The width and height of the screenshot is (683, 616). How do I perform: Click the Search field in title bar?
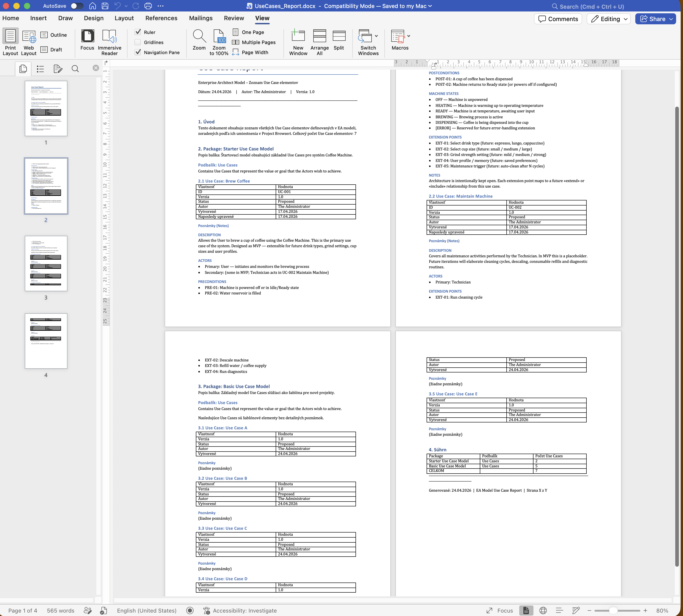[588, 6]
